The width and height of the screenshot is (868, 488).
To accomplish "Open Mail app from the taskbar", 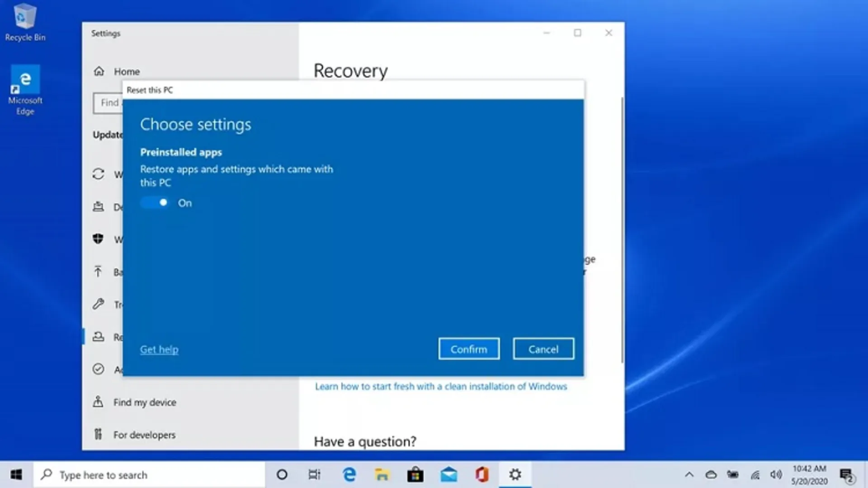I will pyautogui.click(x=448, y=474).
